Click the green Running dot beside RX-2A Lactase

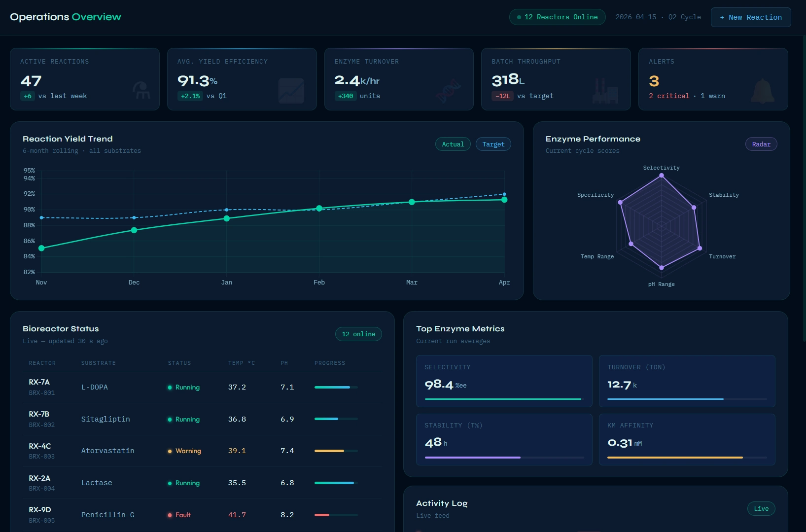(170, 483)
